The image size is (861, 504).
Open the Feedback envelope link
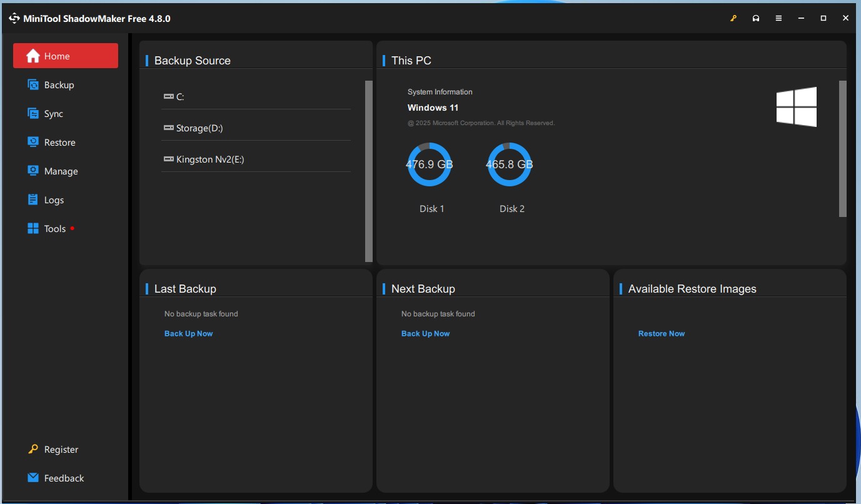[x=63, y=478]
